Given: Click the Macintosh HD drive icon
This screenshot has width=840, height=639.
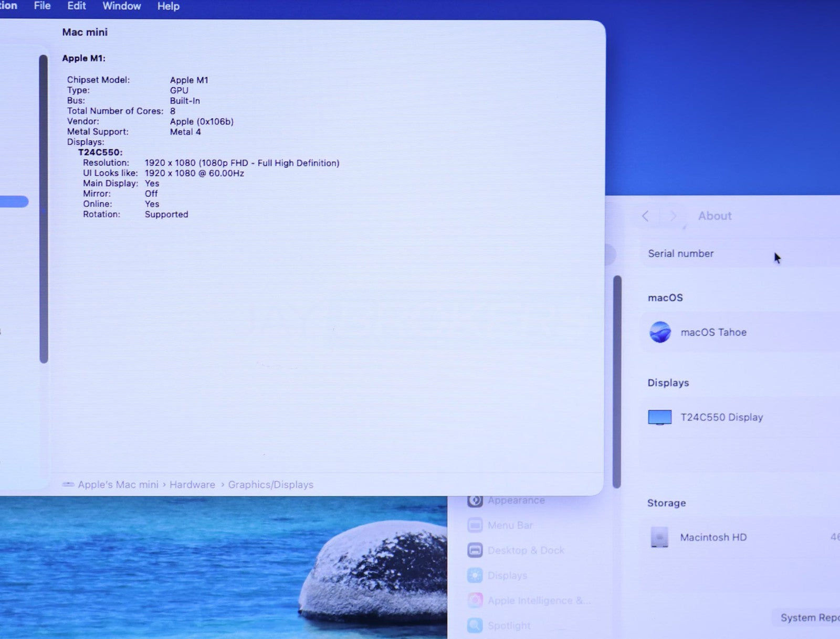Looking at the screenshot, I should pos(659,537).
